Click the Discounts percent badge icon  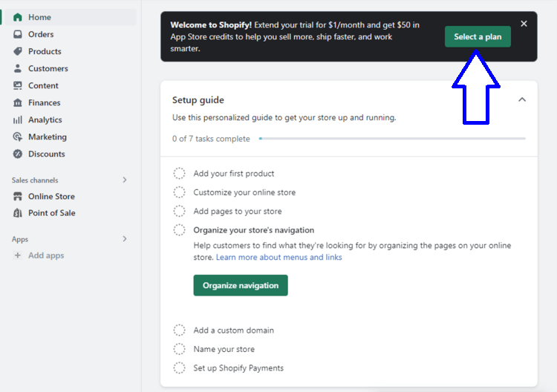point(17,154)
